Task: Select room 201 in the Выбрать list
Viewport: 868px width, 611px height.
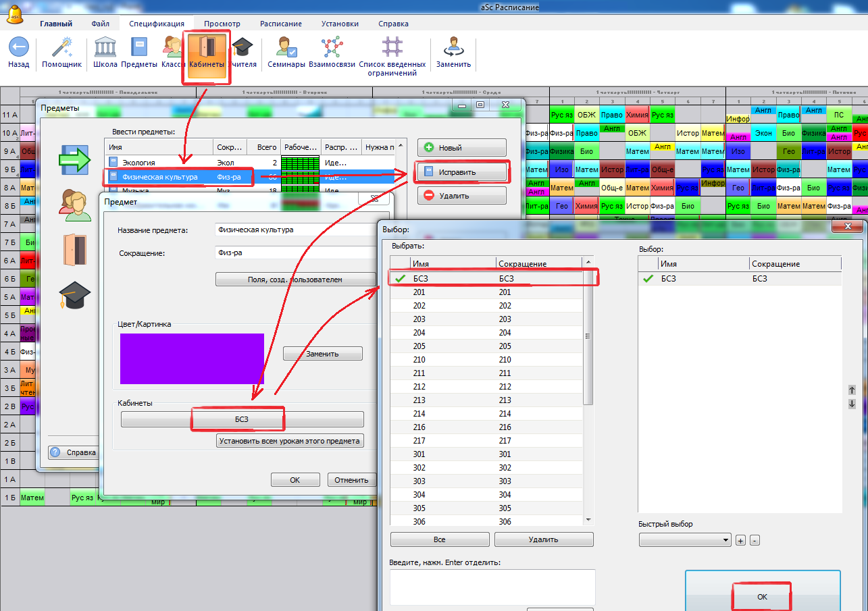Action: (419, 292)
